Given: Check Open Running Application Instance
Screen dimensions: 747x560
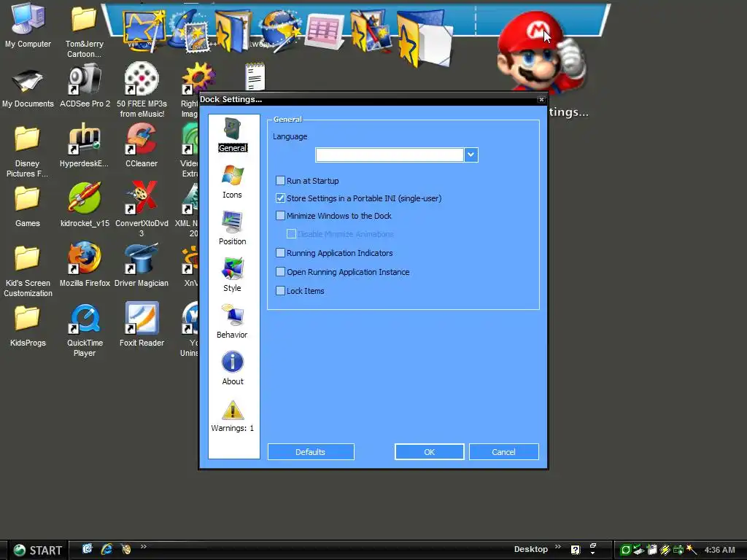Looking at the screenshot, I should (x=280, y=272).
